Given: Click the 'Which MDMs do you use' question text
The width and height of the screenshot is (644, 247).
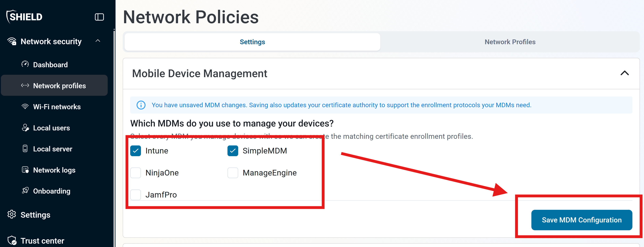Looking at the screenshot, I should (232, 123).
